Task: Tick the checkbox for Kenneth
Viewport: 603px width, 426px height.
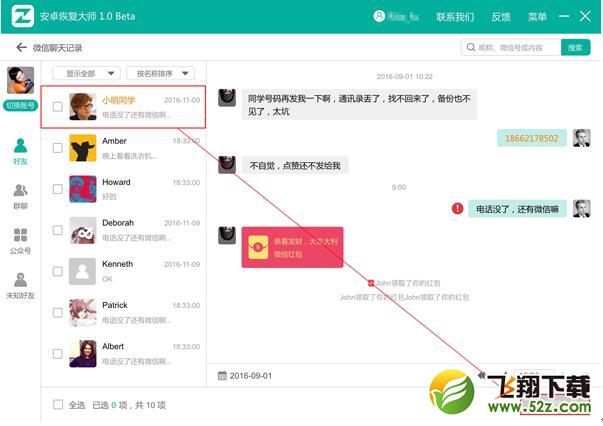Action: click(x=58, y=271)
